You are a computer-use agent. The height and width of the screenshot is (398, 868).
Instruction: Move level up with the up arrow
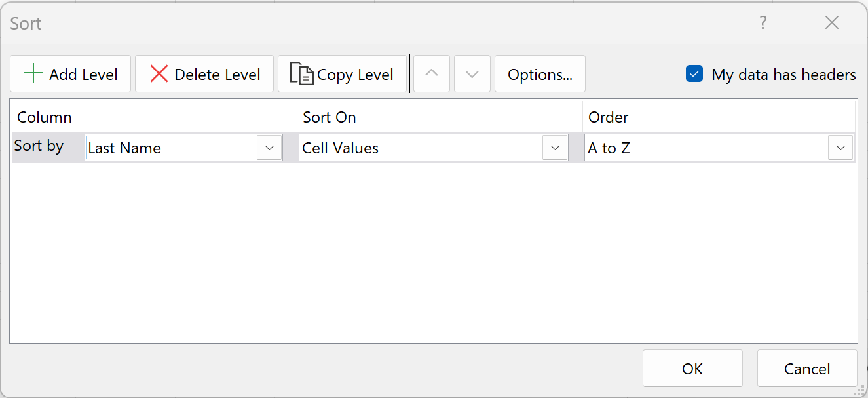pyautogui.click(x=432, y=74)
